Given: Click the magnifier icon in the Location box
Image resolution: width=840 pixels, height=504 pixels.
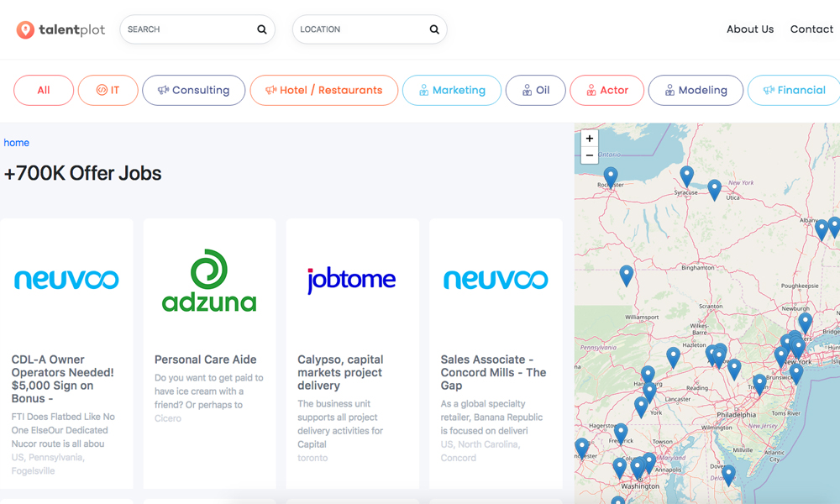Looking at the screenshot, I should (x=434, y=29).
